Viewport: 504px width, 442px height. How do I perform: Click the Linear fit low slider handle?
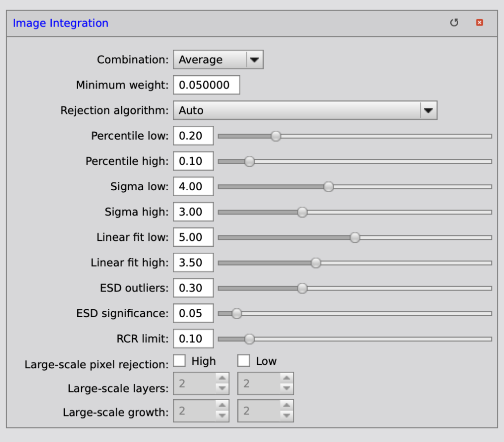pyautogui.click(x=355, y=237)
